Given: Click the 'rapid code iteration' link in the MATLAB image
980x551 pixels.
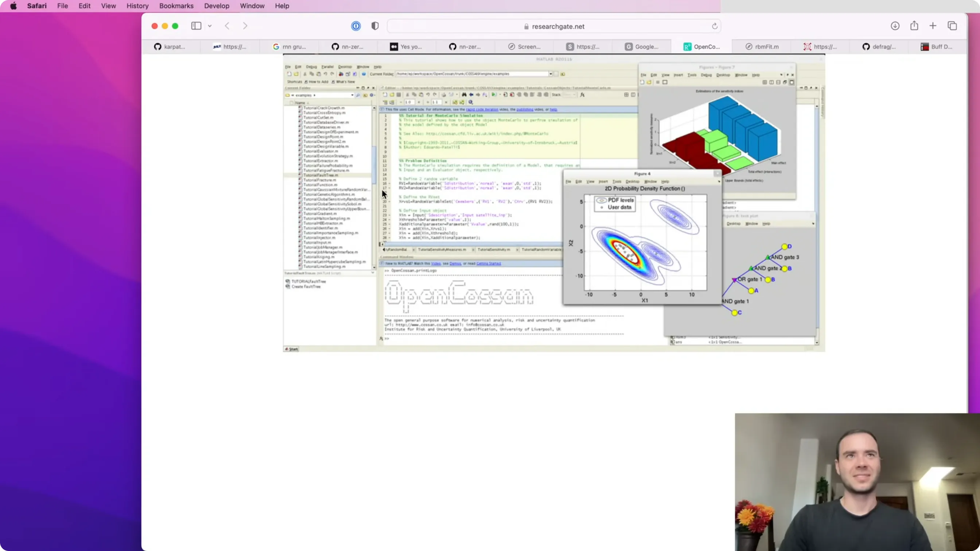Looking at the screenshot, I should 482,110.
